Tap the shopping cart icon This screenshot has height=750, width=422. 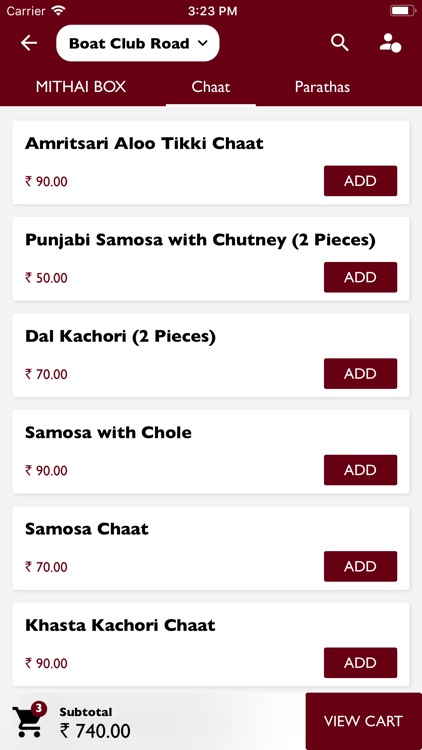tap(27, 722)
